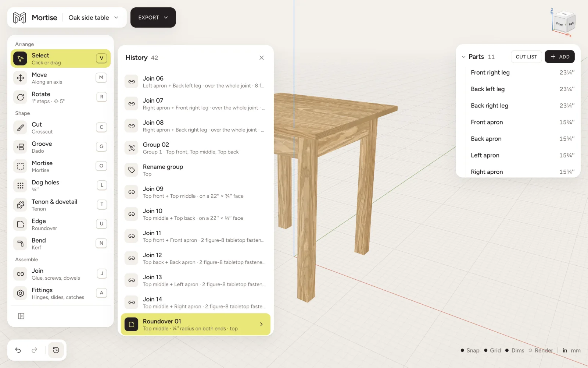588x368 pixels.
Task: Toggle Snap option
Action: (x=470, y=350)
